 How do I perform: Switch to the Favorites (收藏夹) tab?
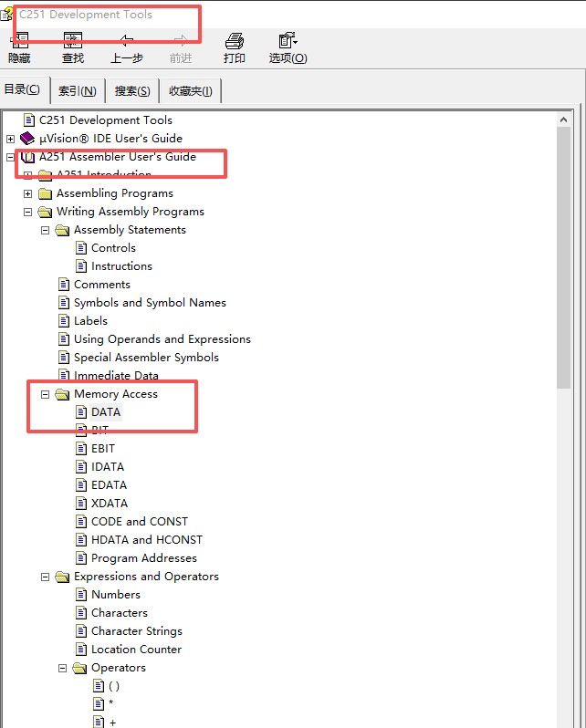pyautogui.click(x=191, y=91)
